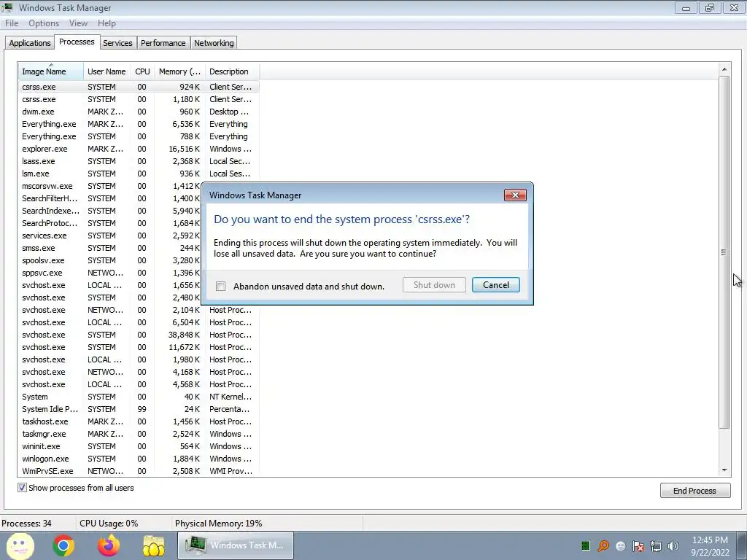This screenshot has height=560, width=747.
Task: Open the File menu
Action: (12, 23)
